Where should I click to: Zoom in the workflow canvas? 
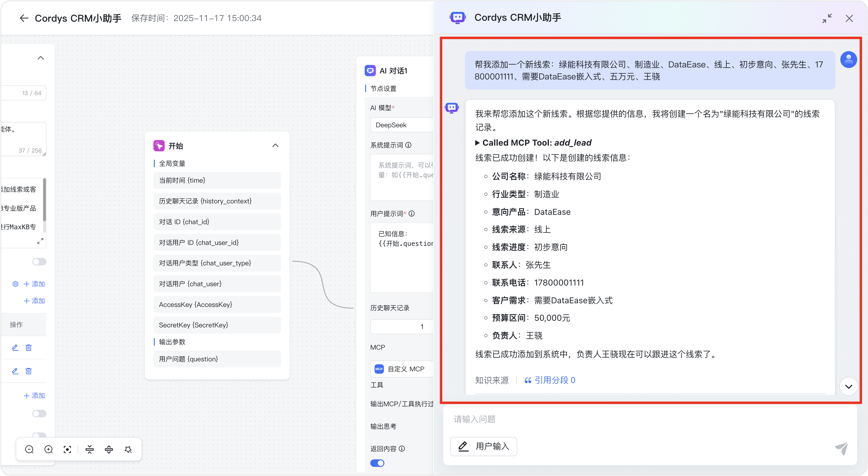(48, 449)
